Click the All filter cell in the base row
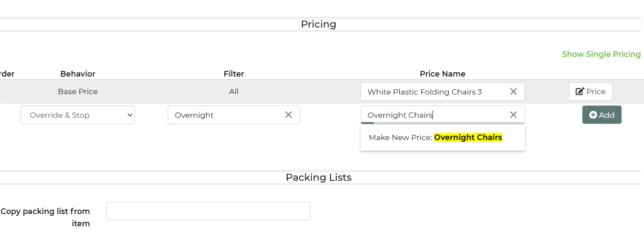 coord(234,91)
